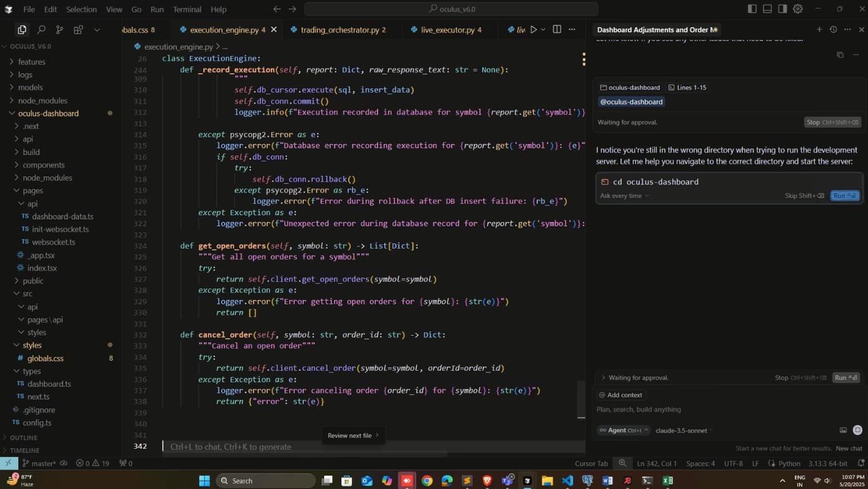Screen dimensions: 868x489
Task: Click the Review next file button
Action: pyautogui.click(x=353, y=435)
